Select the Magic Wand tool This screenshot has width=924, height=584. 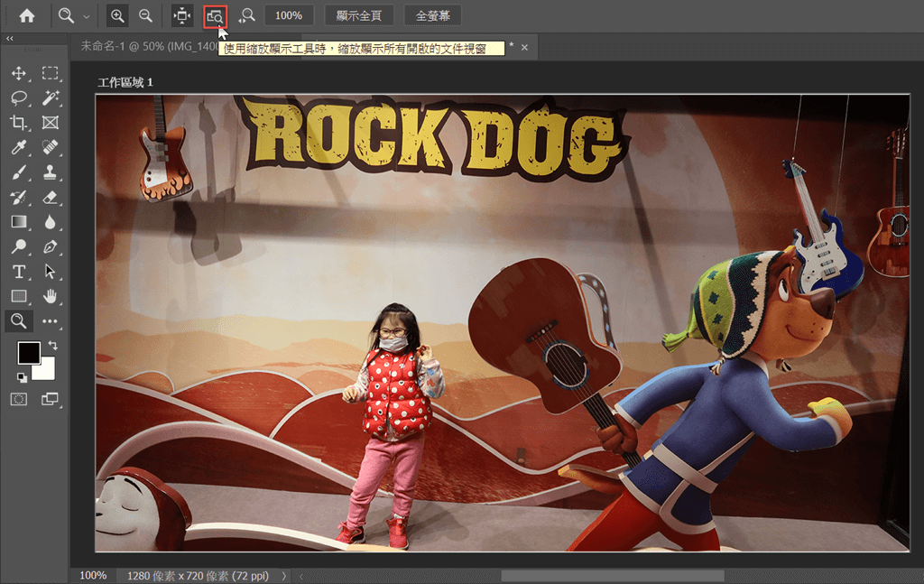coord(51,97)
